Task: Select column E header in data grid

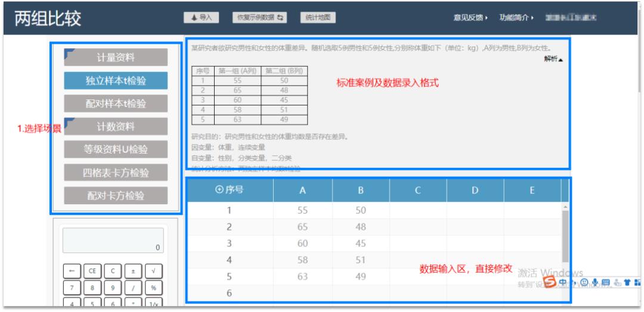Action: [x=532, y=191]
